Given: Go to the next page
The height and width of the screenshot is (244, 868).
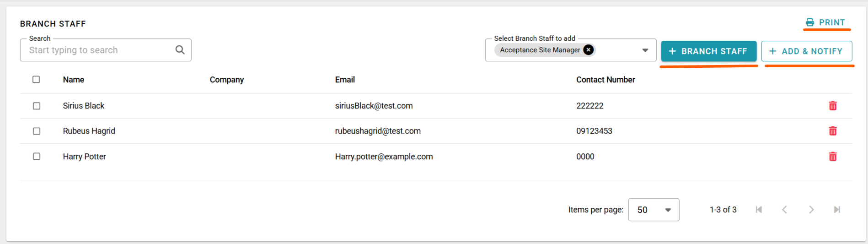Looking at the screenshot, I should click(811, 210).
